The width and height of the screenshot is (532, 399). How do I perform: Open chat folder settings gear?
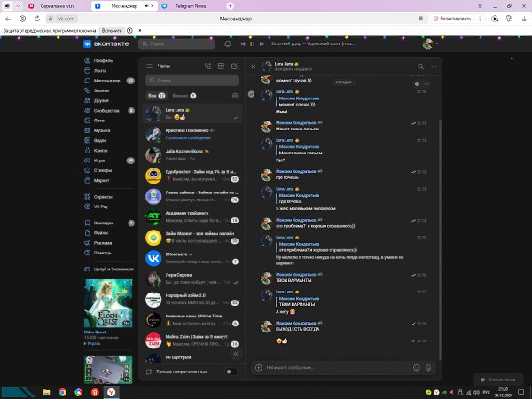point(235,96)
